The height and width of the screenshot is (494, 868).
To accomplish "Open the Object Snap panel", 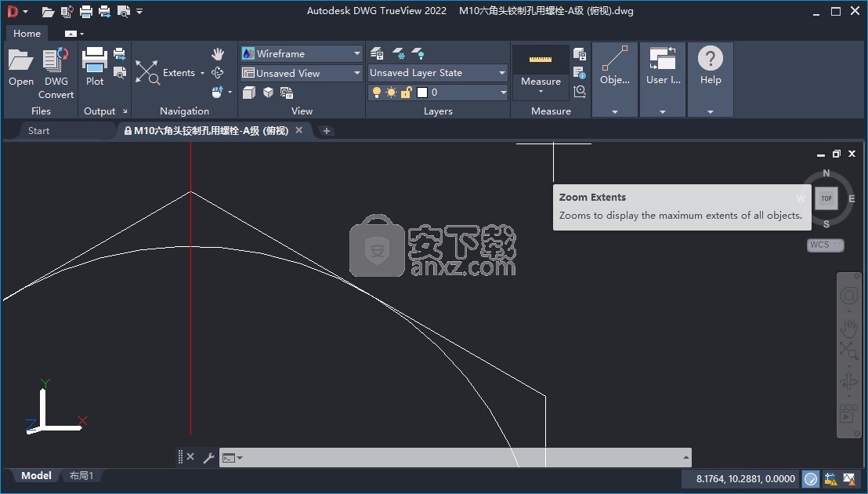I will point(615,79).
